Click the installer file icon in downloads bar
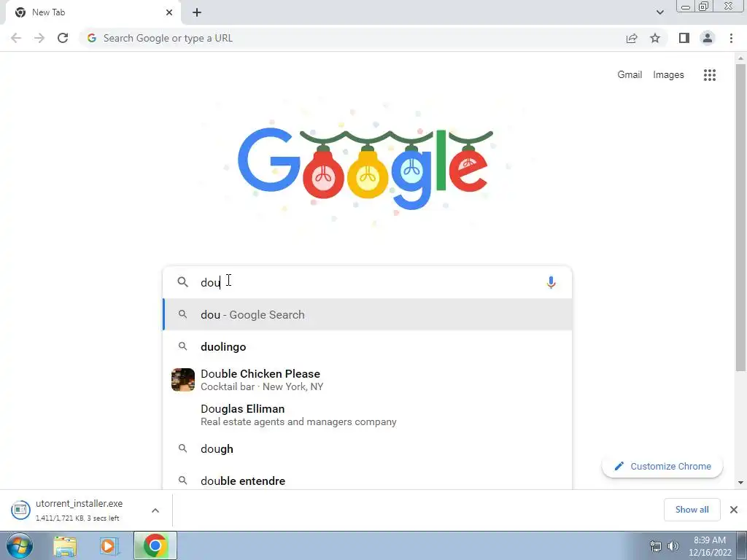 point(20,510)
